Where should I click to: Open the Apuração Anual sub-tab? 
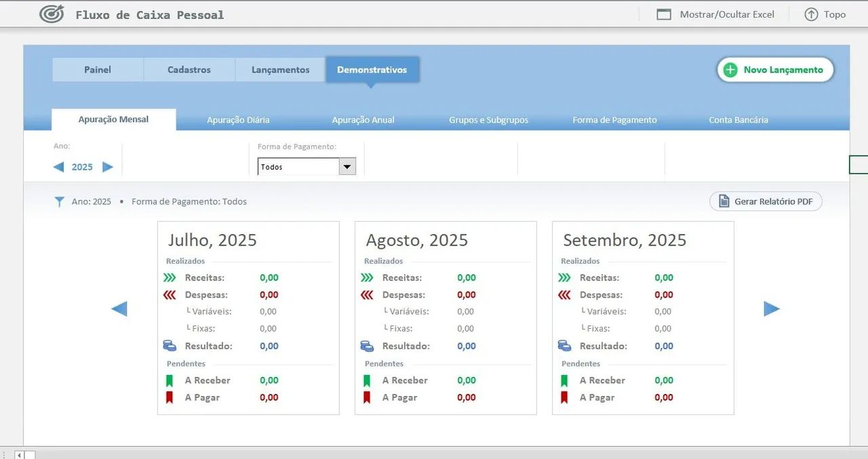(x=363, y=120)
